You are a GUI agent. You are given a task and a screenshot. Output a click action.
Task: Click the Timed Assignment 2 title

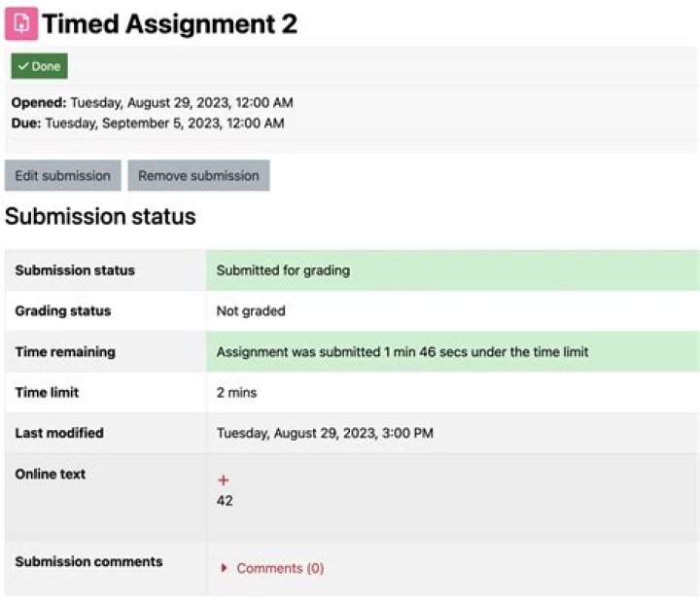click(169, 24)
